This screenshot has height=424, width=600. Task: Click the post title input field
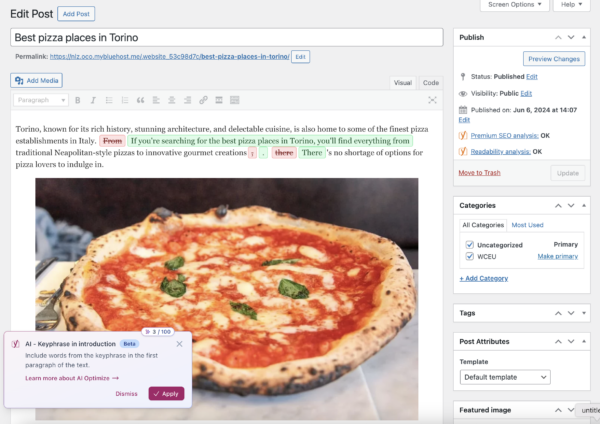227,37
